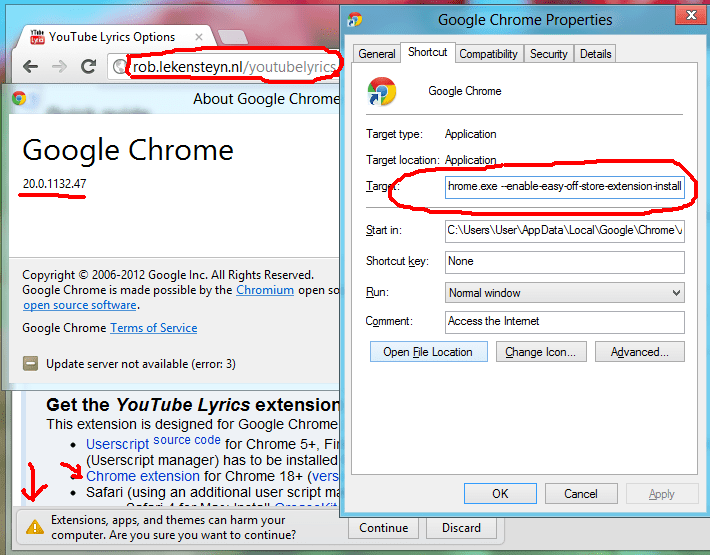710x555 pixels.
Task: Click the Target input field
Action: 565,187
